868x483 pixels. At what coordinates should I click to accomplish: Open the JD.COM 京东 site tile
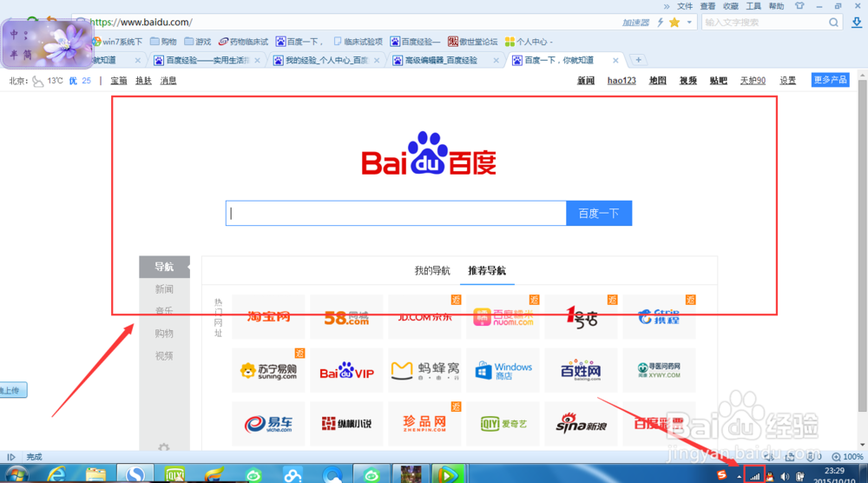424,317
